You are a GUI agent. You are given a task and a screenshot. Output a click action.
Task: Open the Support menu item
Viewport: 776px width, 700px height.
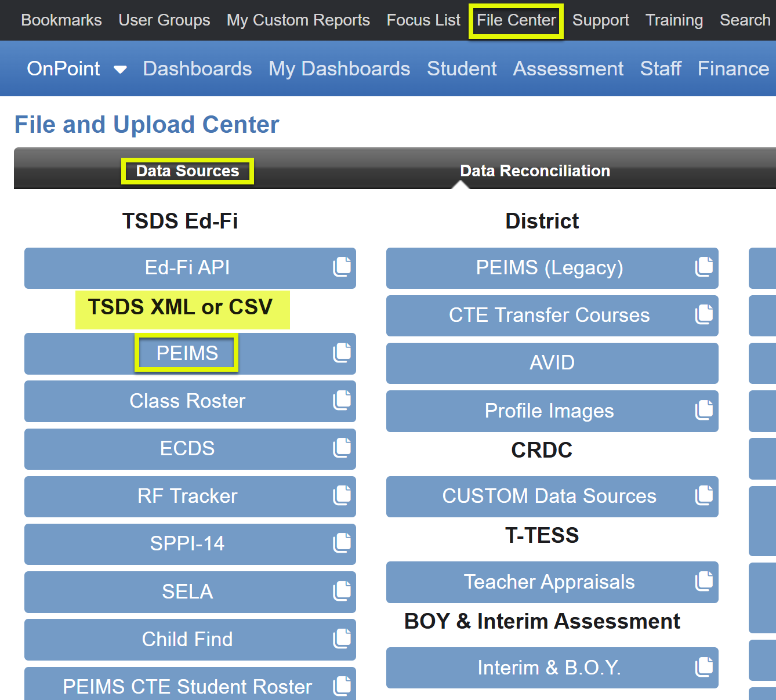(x=600, y=20)
